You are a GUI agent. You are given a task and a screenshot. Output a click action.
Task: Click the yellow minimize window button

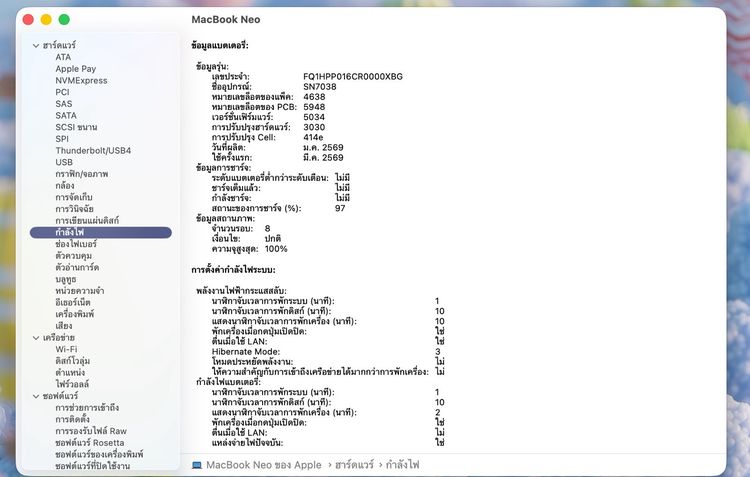(x=46, y=20)
